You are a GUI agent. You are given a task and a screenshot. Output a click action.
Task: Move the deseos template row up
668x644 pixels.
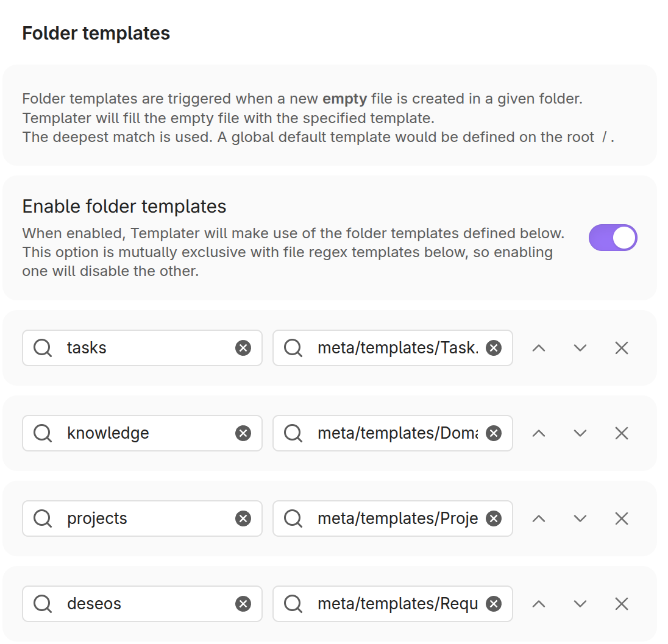point(538,604)
